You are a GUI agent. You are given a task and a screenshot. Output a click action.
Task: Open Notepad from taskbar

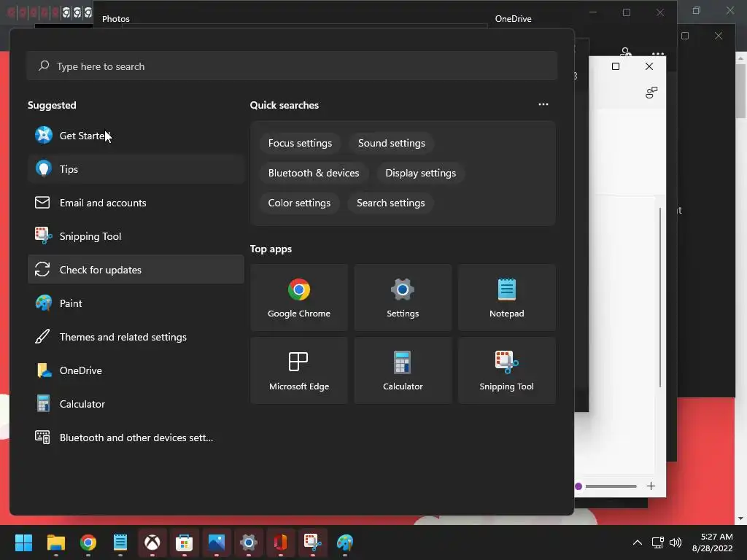(120, 542)
